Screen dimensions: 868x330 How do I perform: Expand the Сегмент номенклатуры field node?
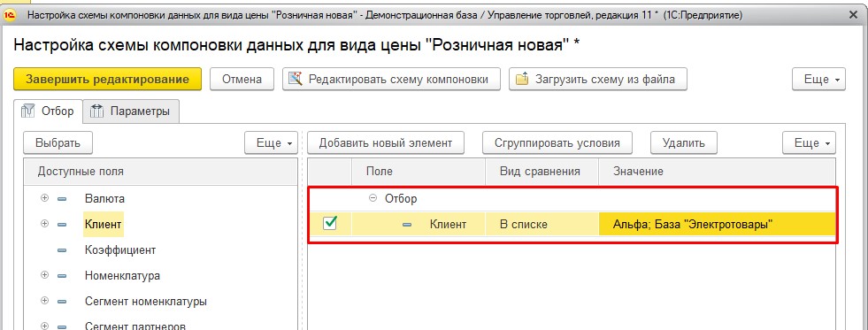[45, 301]
